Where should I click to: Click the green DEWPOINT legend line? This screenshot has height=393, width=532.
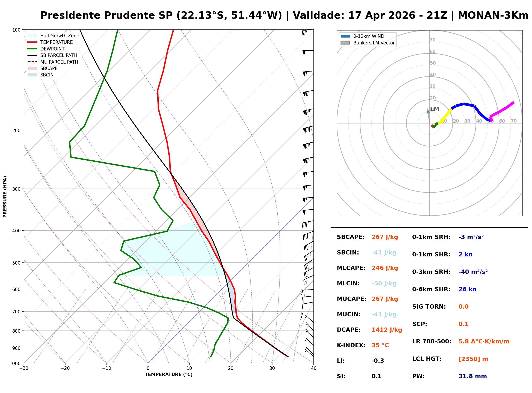click(x=32, y=49)
